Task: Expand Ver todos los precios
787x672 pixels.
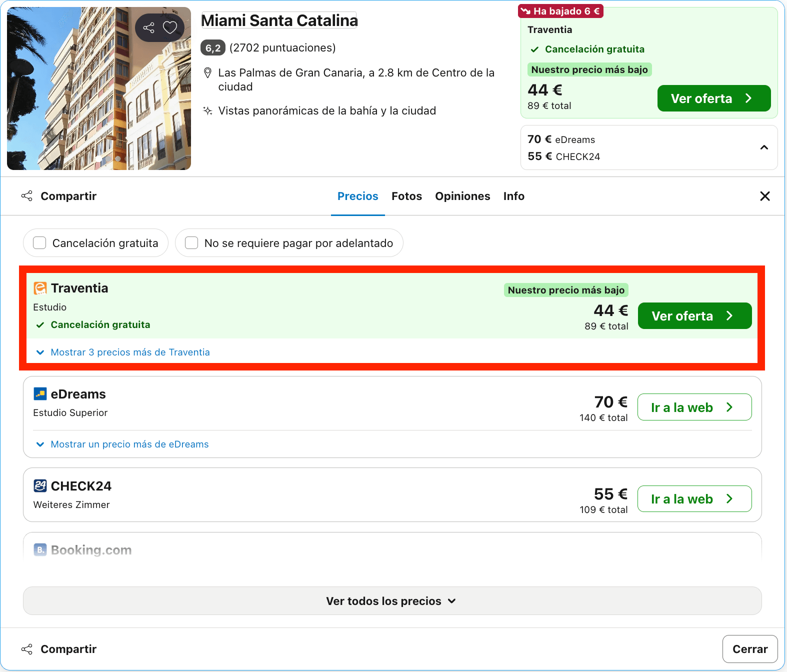Action: 392,601
